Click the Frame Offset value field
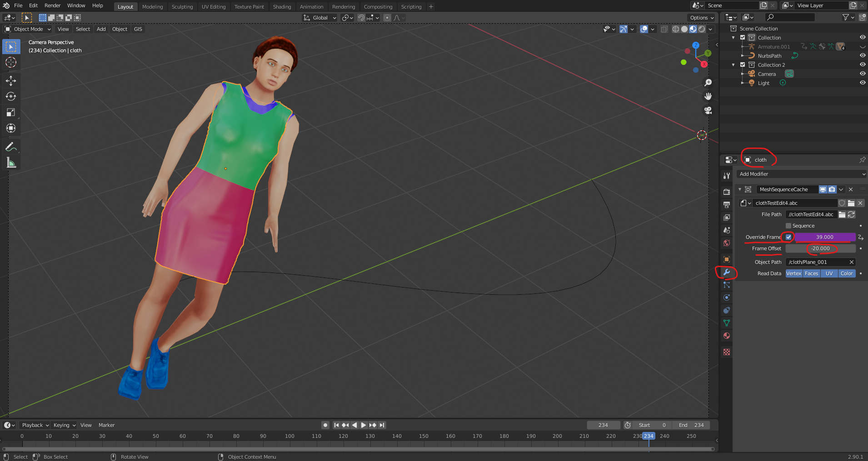 coord(820,248)
